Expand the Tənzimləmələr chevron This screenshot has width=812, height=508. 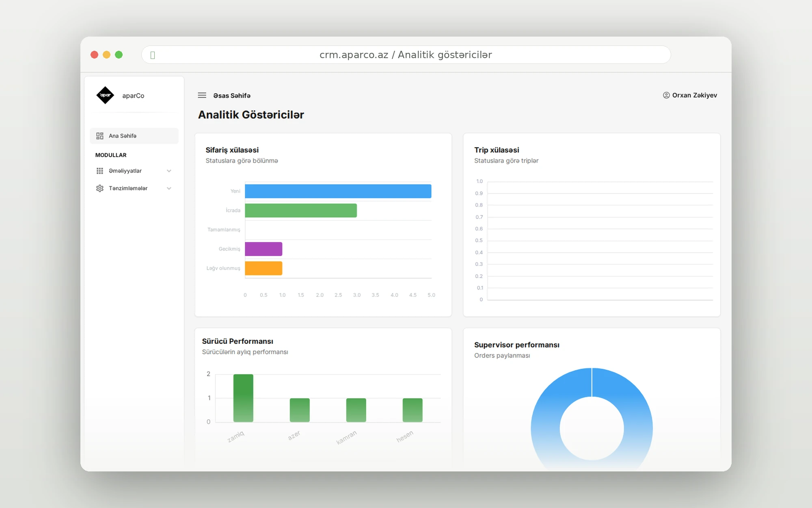pos(169,188)
